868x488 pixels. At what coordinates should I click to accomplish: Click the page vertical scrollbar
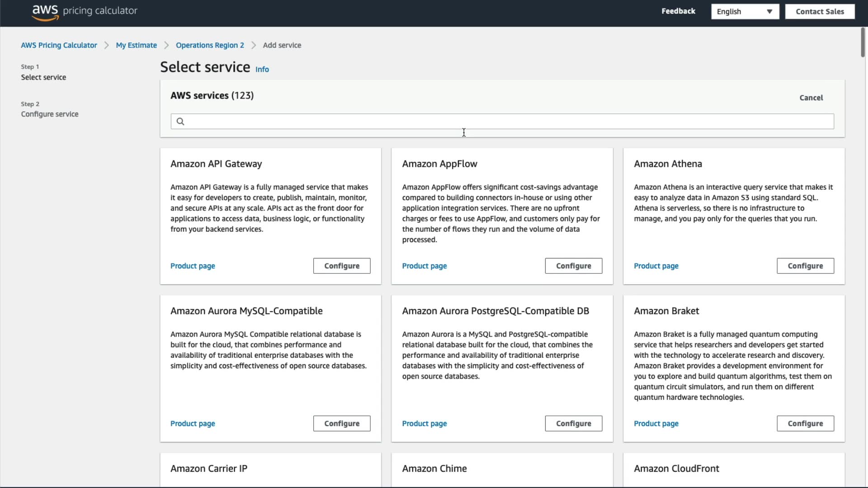coord(863,43)
